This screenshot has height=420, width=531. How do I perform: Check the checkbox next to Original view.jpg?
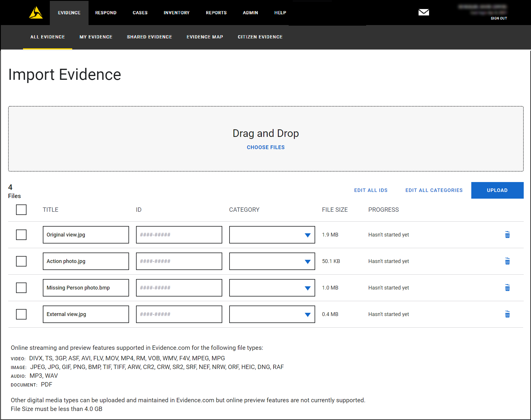pos(21,235)
